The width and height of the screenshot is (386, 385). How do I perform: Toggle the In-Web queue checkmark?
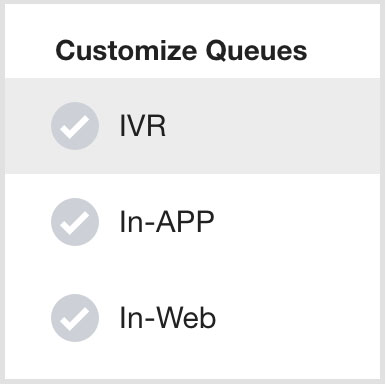75,318
